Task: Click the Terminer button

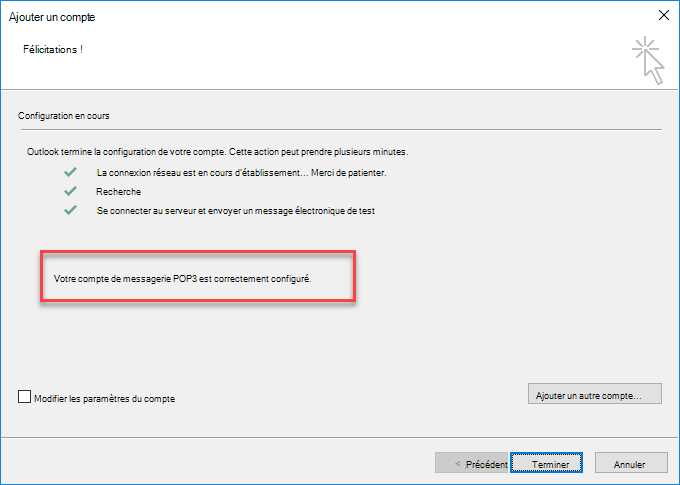Action: 546,463
